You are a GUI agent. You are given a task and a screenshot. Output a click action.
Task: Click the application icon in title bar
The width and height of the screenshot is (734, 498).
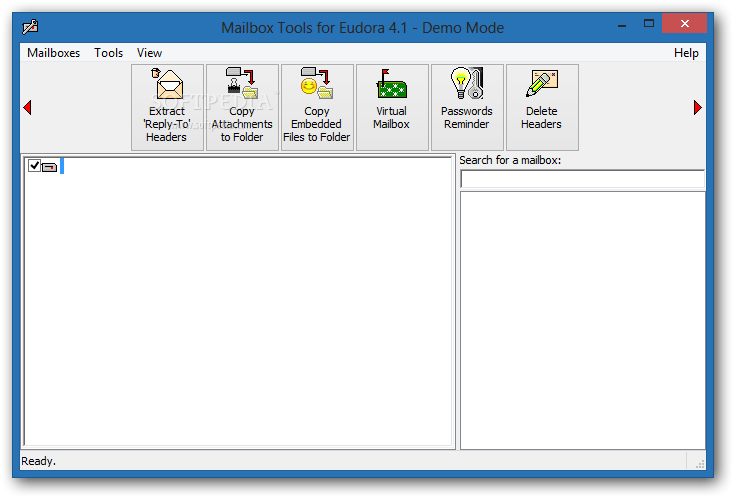(x=30, y=27)
